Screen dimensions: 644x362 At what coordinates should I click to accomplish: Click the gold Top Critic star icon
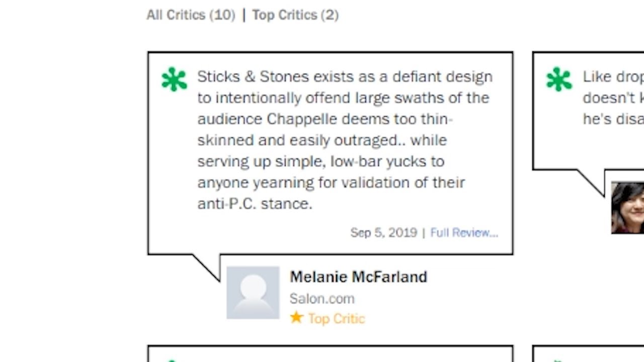click(296, 318)
